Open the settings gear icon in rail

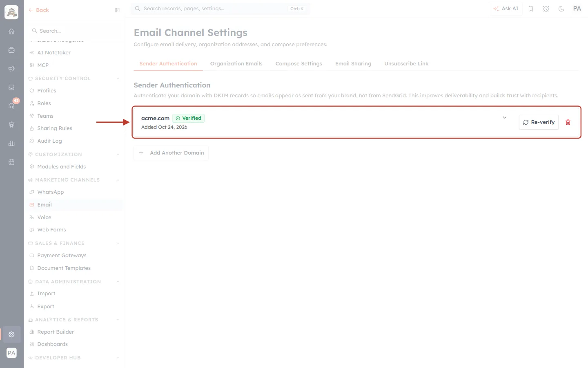(11, 334)
